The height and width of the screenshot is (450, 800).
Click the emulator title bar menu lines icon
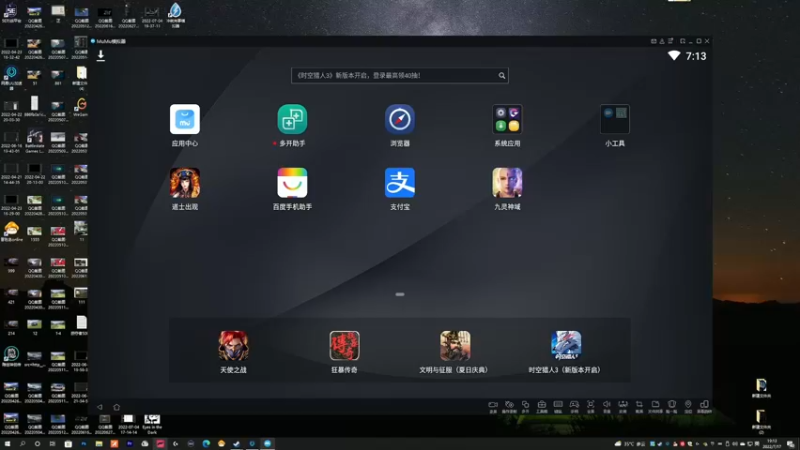click(x=670, y=41)
